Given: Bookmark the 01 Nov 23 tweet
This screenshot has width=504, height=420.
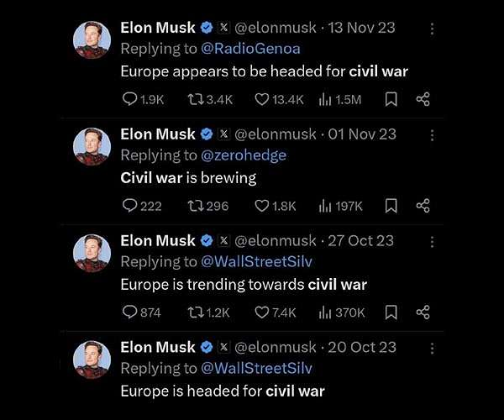Looking at the screenshot, I should (x=391, y=206).
